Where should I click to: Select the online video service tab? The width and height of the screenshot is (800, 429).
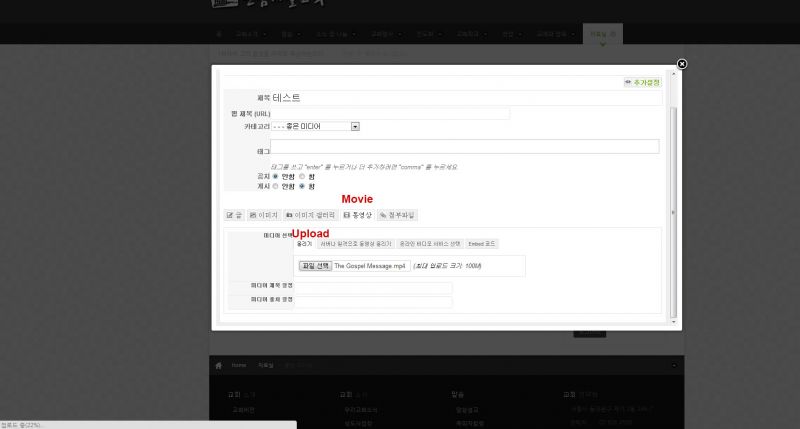[x=430, y=244]
